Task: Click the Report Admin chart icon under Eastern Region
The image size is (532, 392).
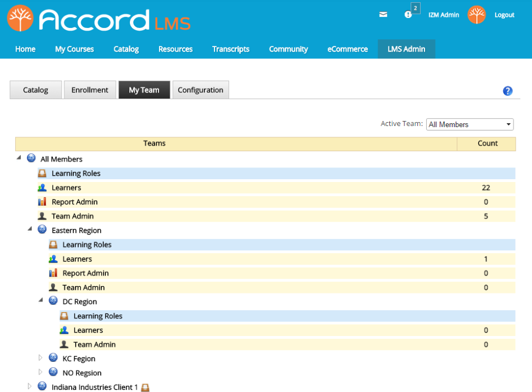Action: (53, 273)
